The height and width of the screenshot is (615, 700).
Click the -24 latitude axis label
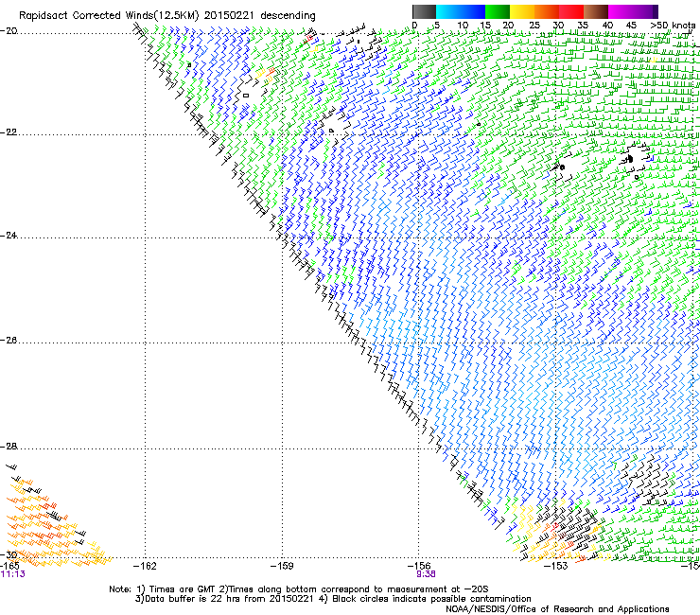click(9, 236)
